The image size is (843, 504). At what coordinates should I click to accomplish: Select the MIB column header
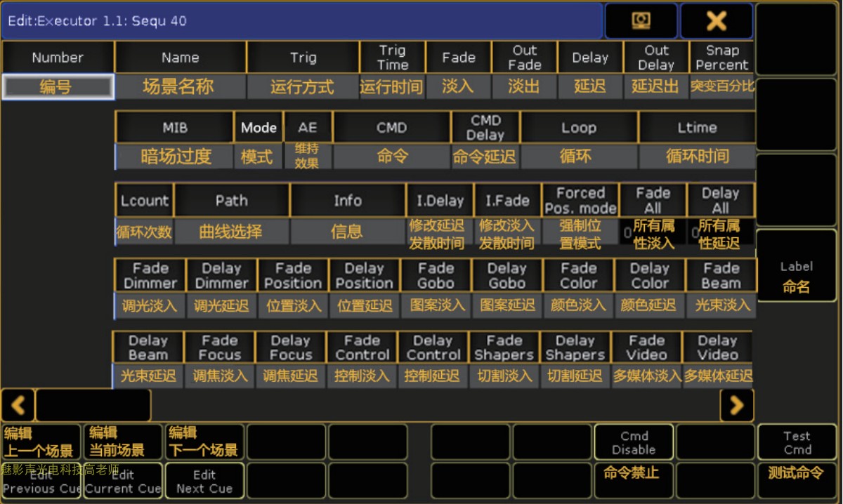(x=174, y=128)
